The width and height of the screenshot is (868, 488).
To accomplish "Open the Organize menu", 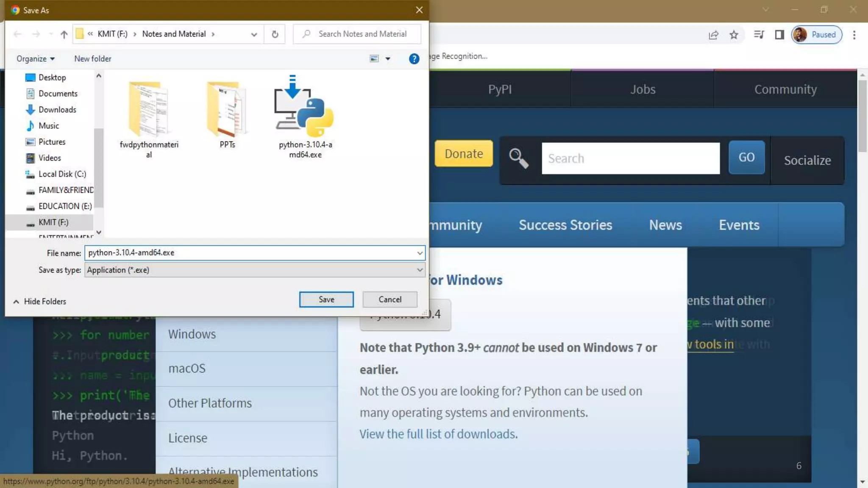I will (35, 58).
